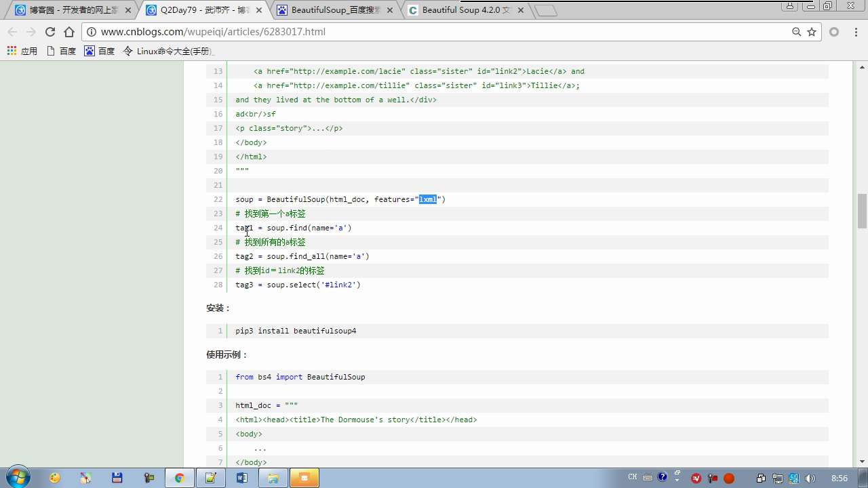The width and height of the screenshot is (868, 488).
Task: Switch to Beautiful Soup 4.2.0 documentation tab
Action: [465, 10]
